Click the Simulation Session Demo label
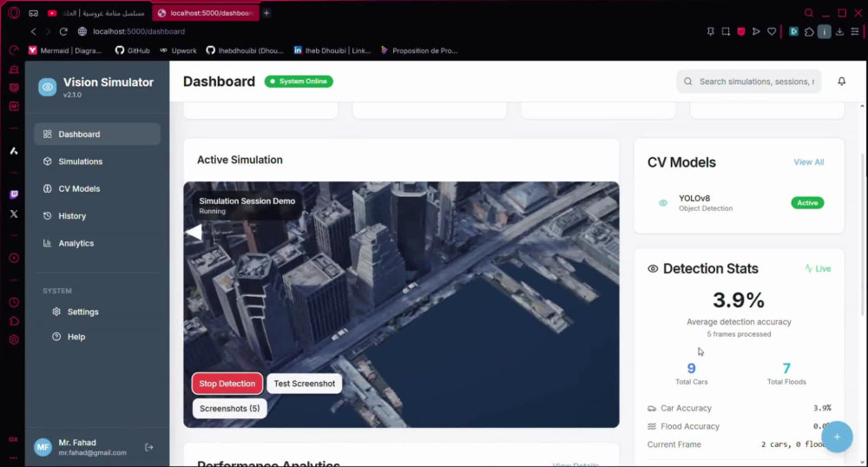 [x=247, y=201]
